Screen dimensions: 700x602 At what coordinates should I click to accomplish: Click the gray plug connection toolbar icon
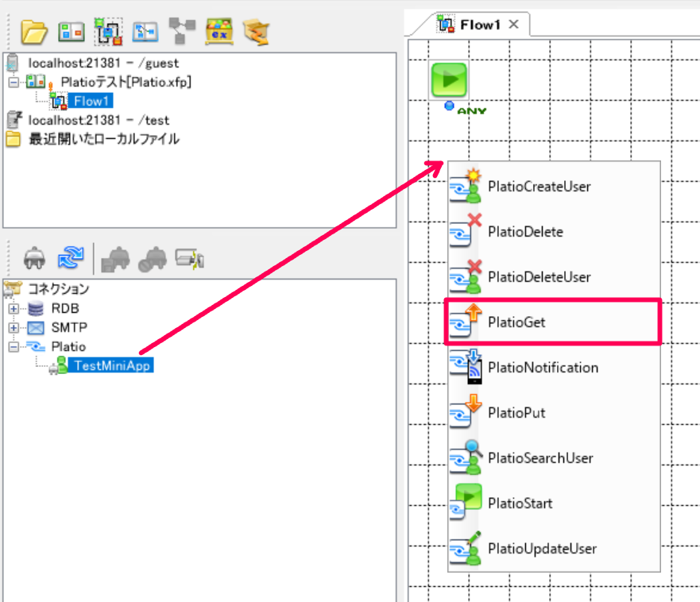click(x=34, y=258)
